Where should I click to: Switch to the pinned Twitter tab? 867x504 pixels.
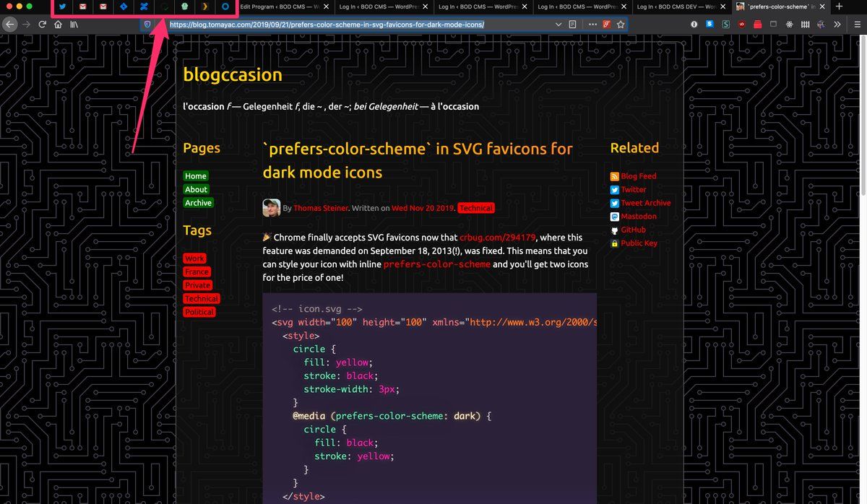click(x=63, y=6)
